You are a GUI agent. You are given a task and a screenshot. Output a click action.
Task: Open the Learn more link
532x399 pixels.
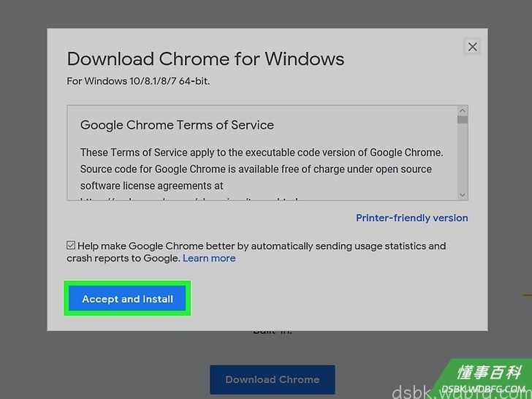tap(209, 258)
